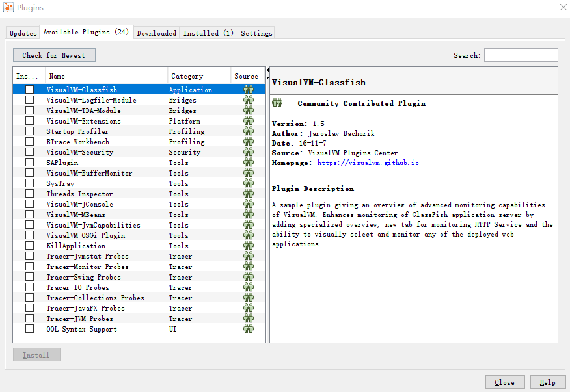Click the source icon in the OQL Syntax Support row
Screen dimensions: 570x392
click(249, 329)
